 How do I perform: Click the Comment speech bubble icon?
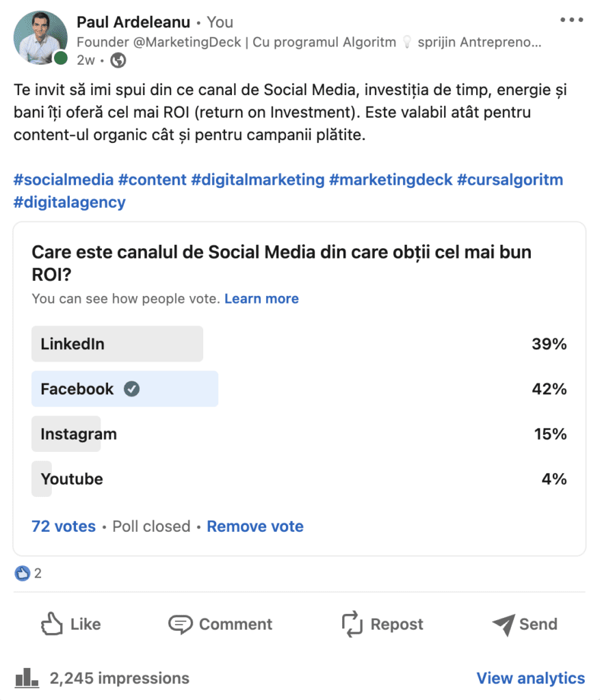[181, 624]
